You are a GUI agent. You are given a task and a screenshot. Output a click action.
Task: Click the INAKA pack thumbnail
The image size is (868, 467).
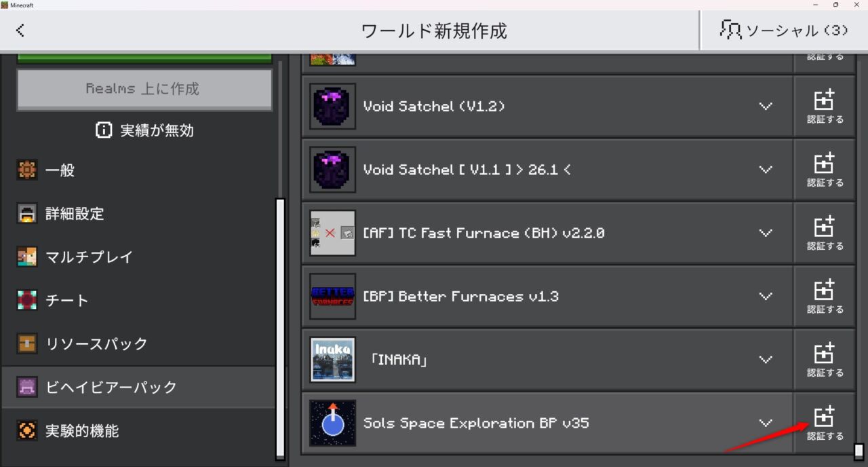pyautogui.click(x=333, y=360)
